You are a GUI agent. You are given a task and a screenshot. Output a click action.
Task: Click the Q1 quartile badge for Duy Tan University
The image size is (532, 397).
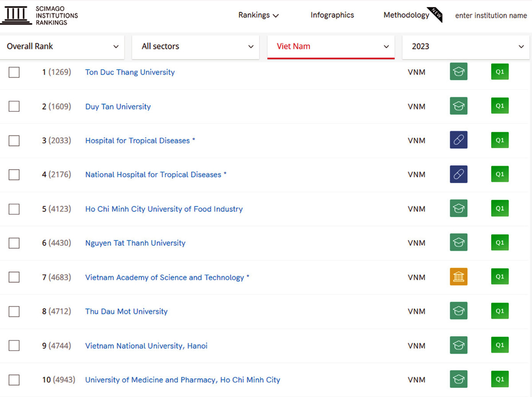click(x=499, y=106)
